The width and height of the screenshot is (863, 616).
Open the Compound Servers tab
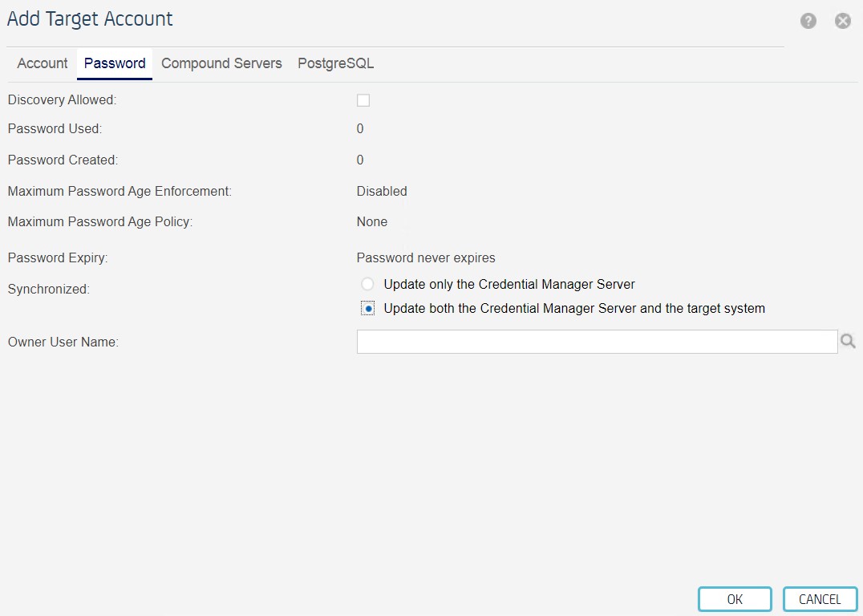pos(221,63)
